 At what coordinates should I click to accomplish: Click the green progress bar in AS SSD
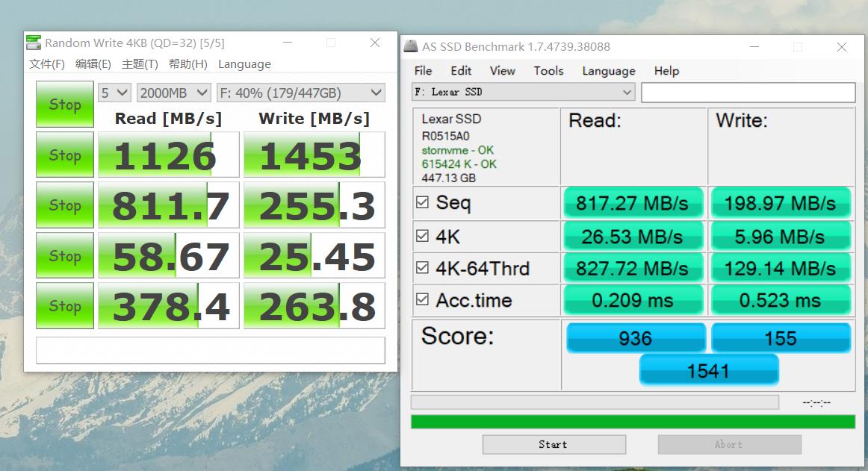[633, 422]
